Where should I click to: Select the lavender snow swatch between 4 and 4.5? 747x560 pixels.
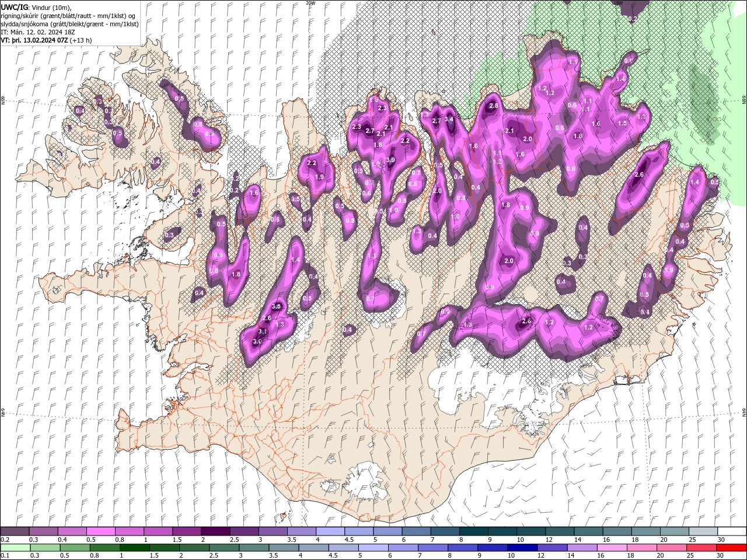[x=330, y=531]
